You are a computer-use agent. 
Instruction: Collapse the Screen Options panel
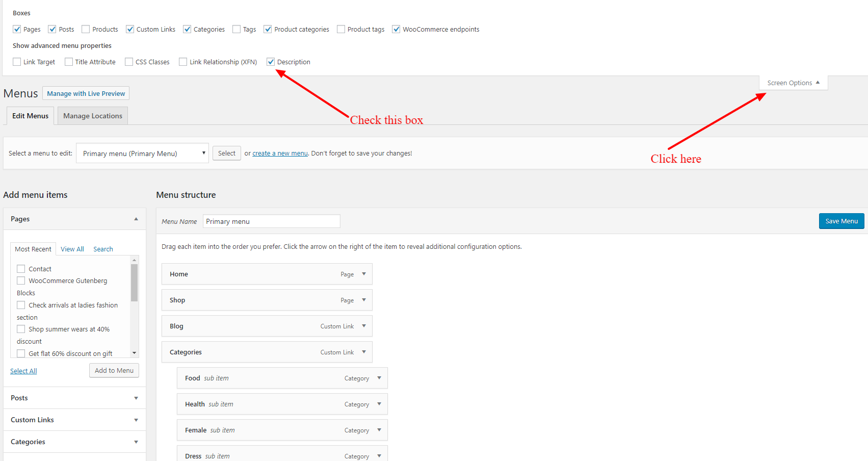(793, 83)
